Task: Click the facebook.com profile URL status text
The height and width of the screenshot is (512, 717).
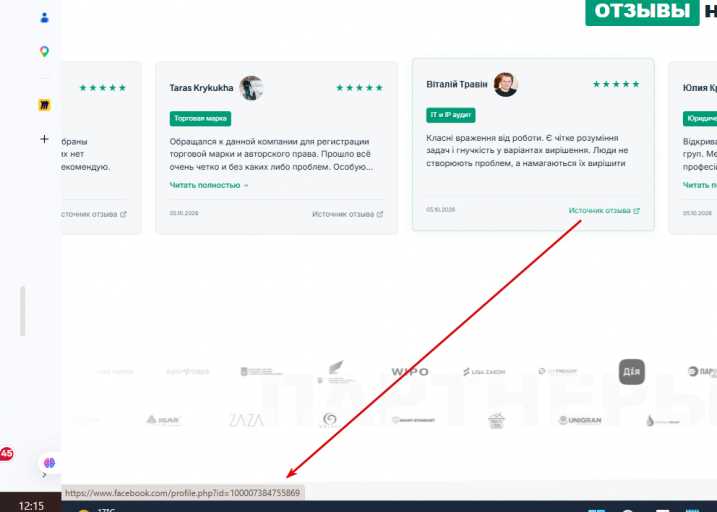Action: coord(182,493)
